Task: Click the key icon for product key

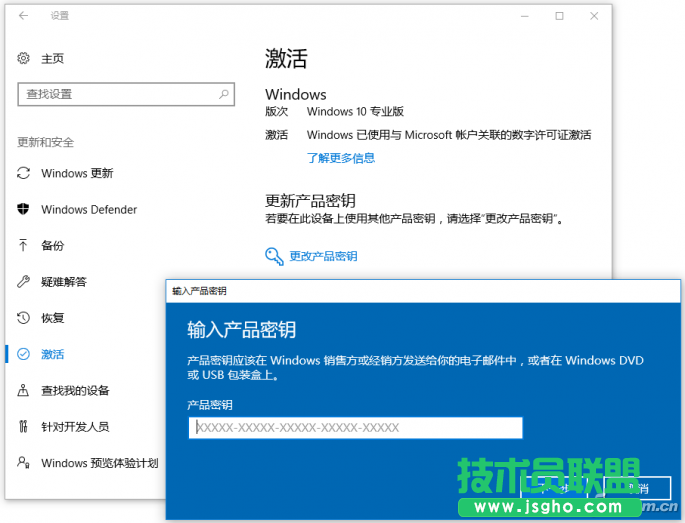Action: 274,256
